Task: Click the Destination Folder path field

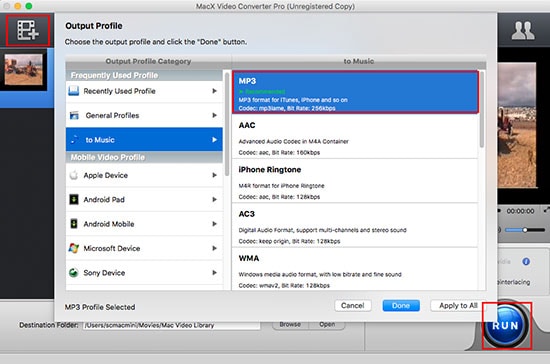Action: [x=172, y=325]
